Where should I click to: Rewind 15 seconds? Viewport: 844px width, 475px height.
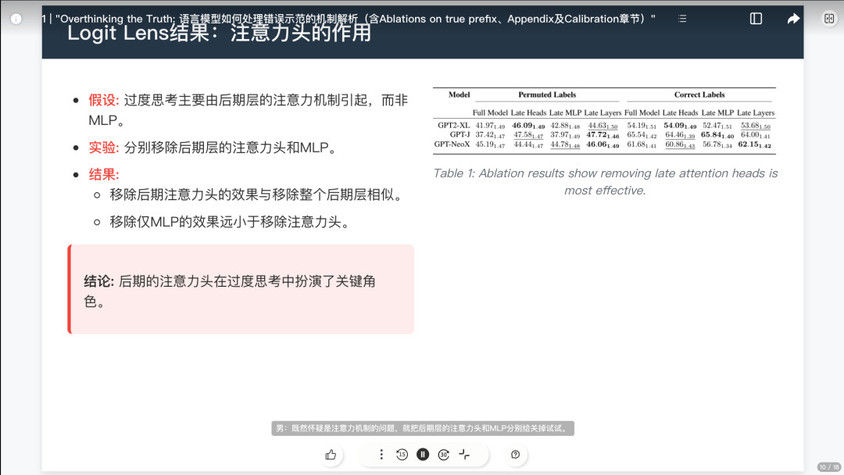click(402, 455)
